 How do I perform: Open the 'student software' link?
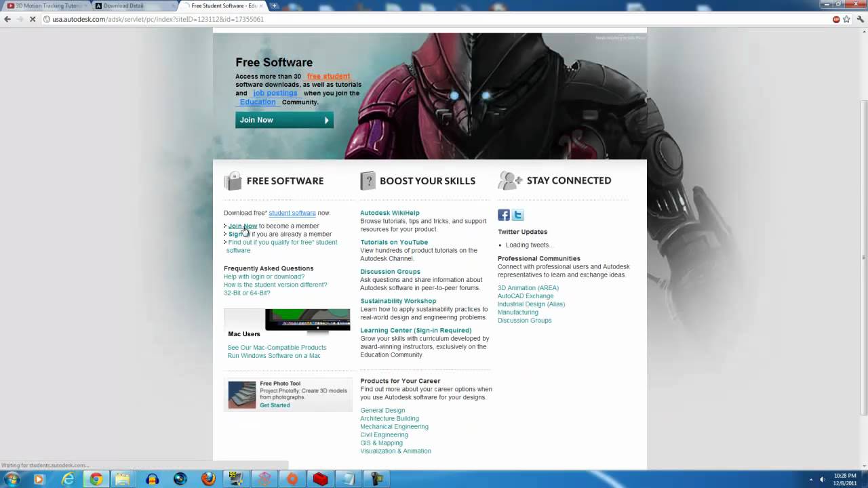click(292, 213)
